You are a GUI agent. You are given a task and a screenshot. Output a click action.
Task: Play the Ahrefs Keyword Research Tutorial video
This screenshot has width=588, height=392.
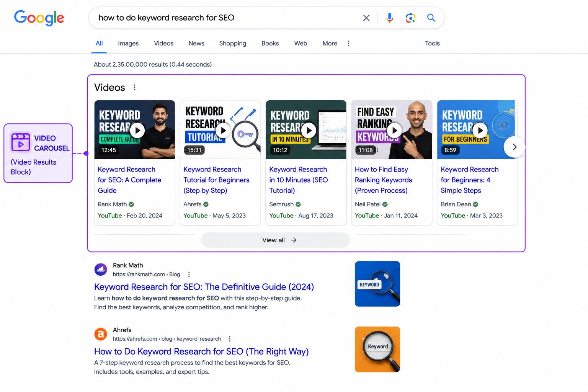coord(223,131)
